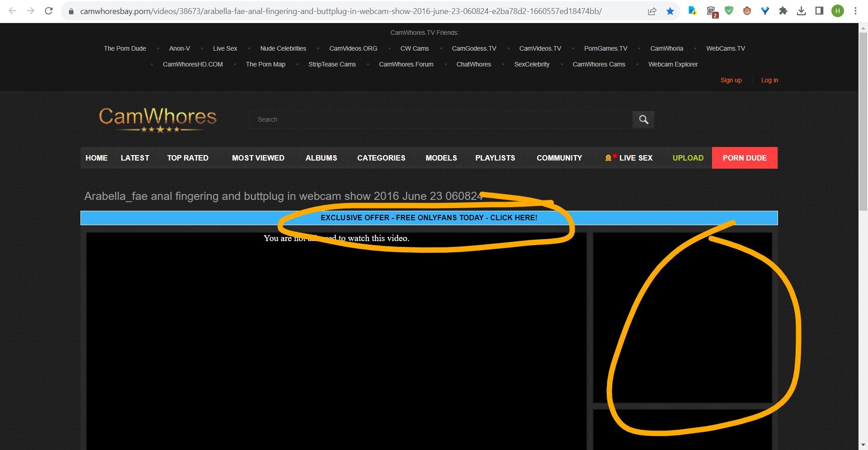Click into the site Search field
Viewport: 868px width, 450px height.
tap(439, 119)
